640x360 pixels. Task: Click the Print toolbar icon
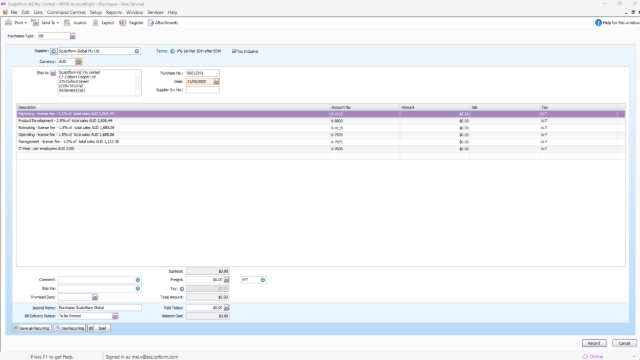(x=8, y=23)
